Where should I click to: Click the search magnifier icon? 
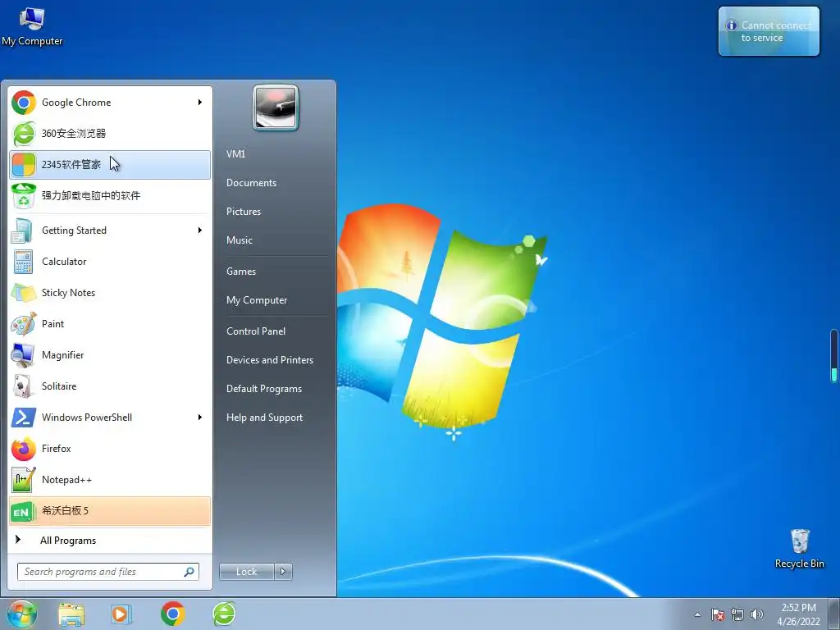(189, 572)
